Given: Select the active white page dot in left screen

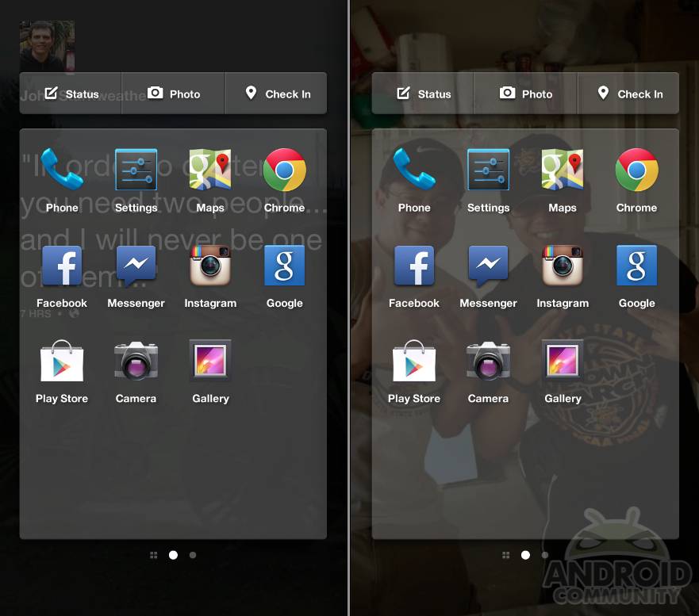Looking at the screenshot, I should click(x=174, y=555).
